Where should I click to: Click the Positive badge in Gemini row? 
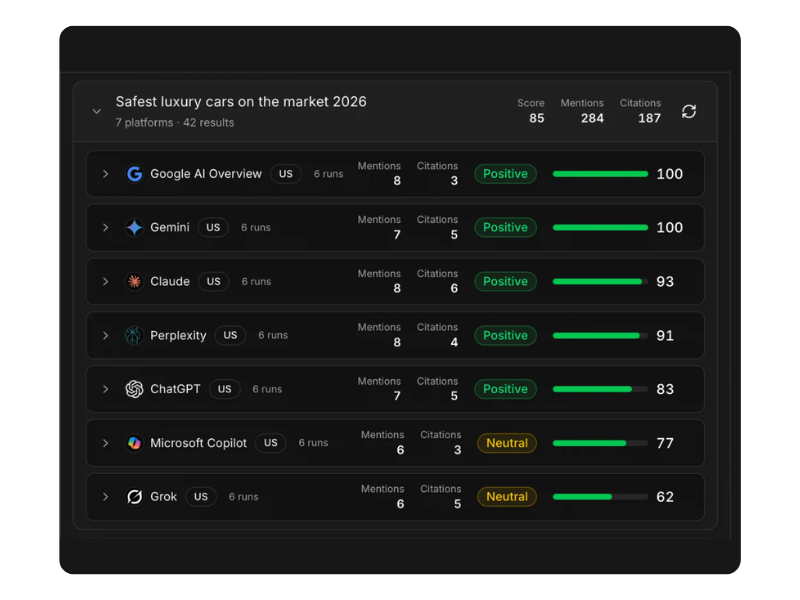point(505,228)
